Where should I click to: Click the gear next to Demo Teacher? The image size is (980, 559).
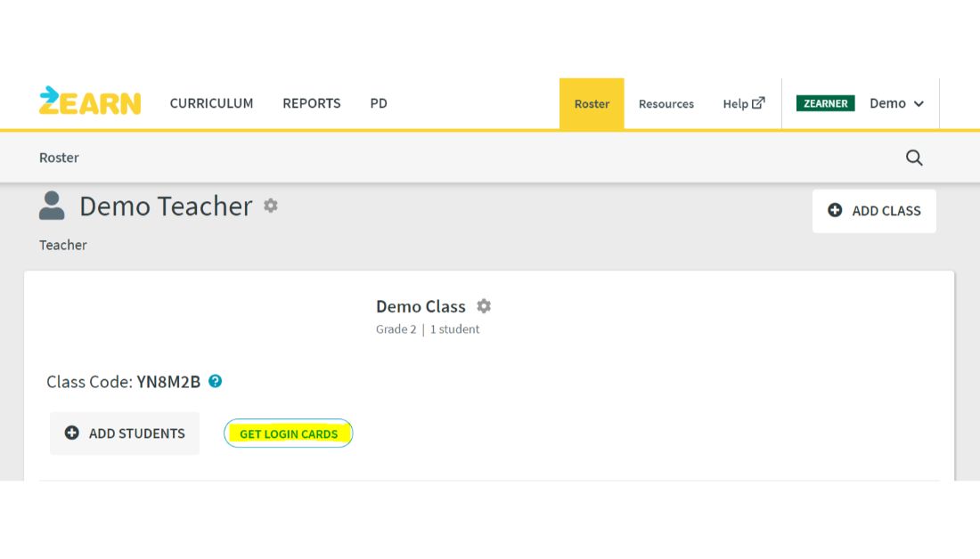[271, 206]
